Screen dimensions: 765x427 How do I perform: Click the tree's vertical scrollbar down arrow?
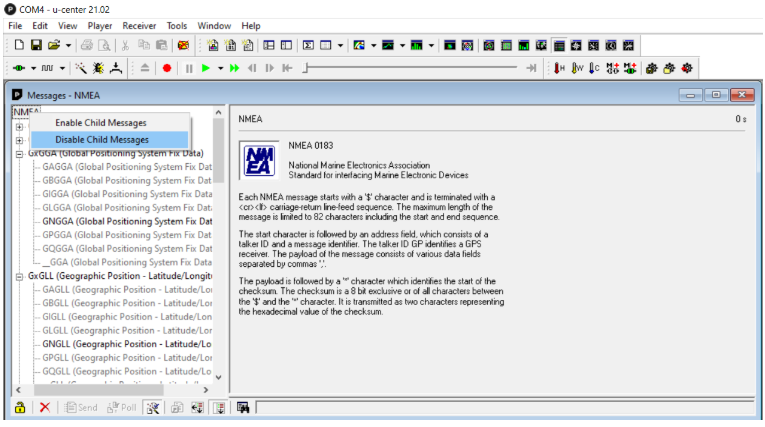pyautogui.click(x=219, y=377)
